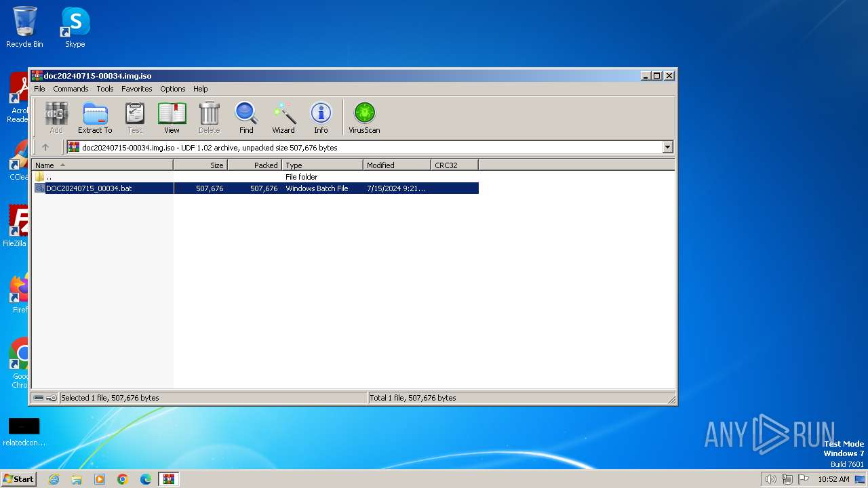Sort by Packed column header

[x=255, y=165]
